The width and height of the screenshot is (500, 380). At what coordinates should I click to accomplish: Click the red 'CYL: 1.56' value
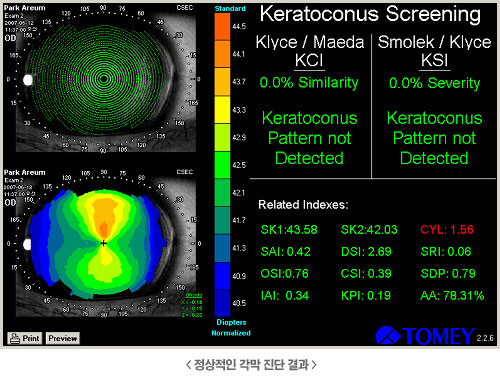pos(447,230)
